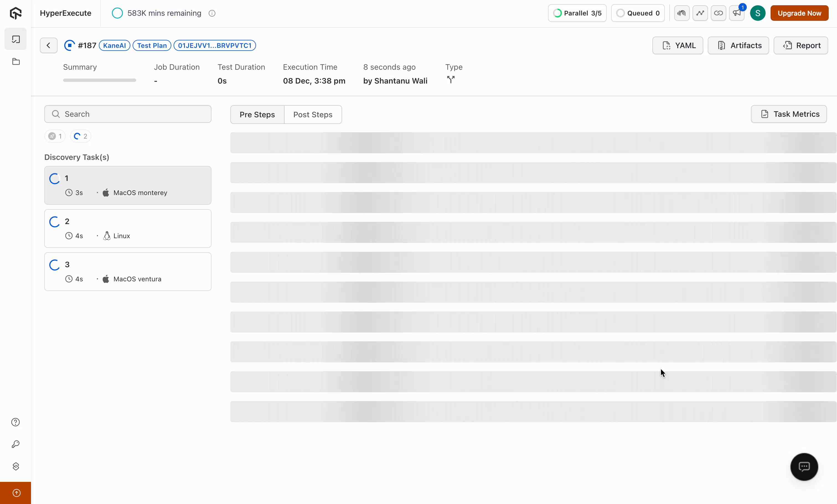Click the Parallel 3/5 indicator
This screenshot has height=504, width=837.
(x=577, y=13)
